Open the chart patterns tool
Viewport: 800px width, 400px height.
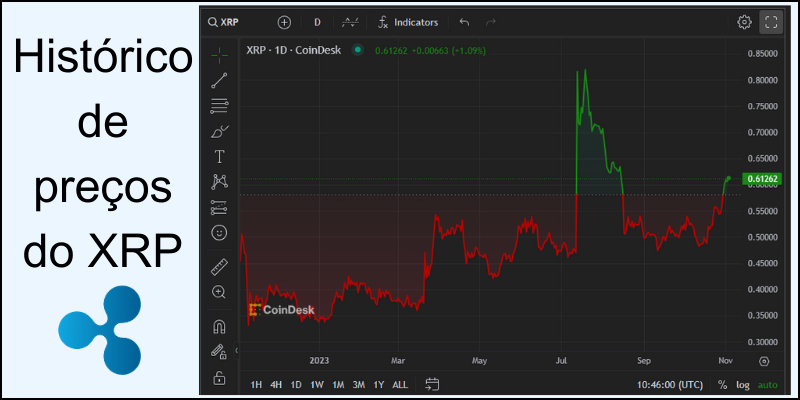click(219, 182)
